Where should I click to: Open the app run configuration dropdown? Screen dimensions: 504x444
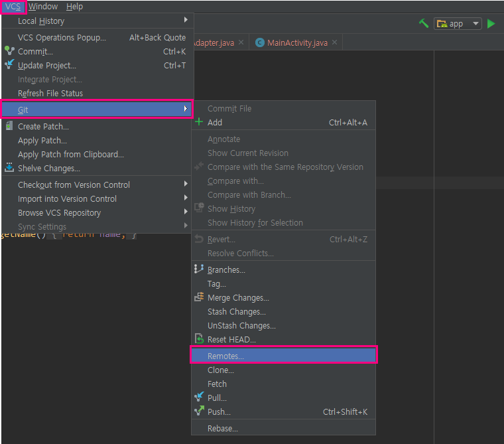pyautogui.click(x=458, y=24)
